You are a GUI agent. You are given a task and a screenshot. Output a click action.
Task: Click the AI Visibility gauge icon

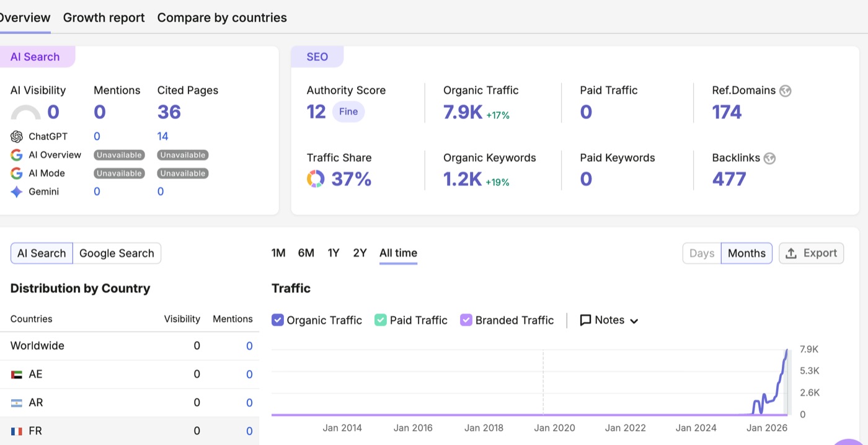(x=26, y=112)
